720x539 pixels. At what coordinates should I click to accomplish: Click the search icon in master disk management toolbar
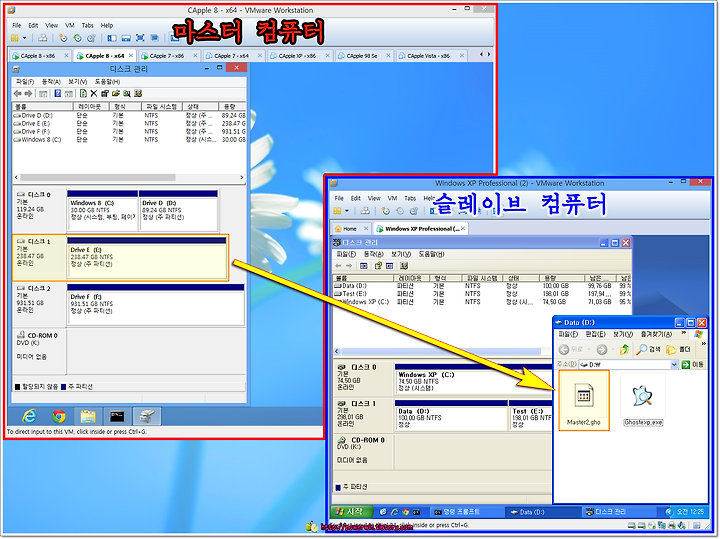coord(127,94)
